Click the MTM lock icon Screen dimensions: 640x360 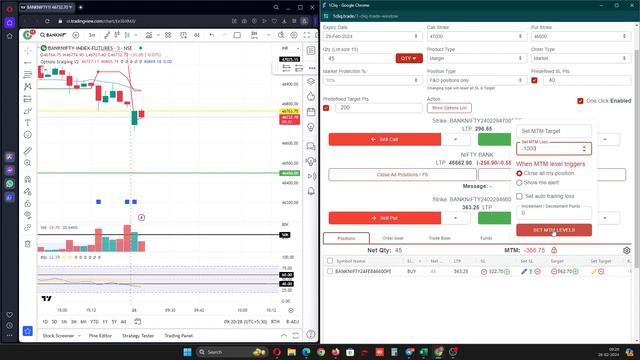click(554, 250)
